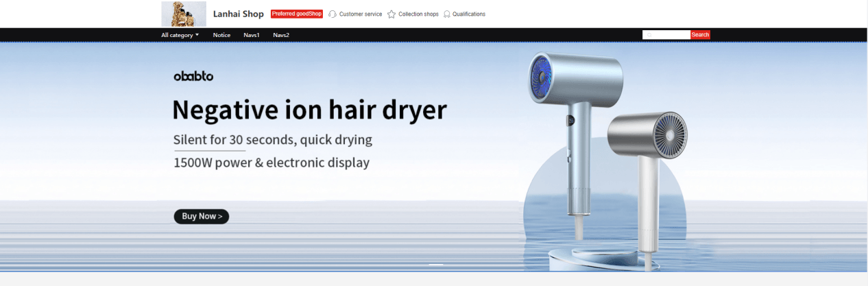
Task: Click the Silent for 30 seconds, quick drying text
Action: click(273, 140)
